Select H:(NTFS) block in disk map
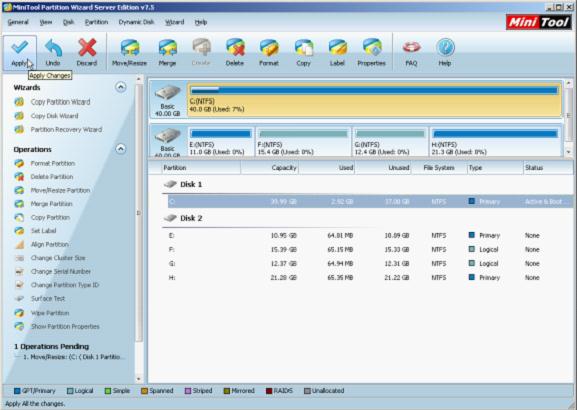Image resolution: width=577 pixels, height=410 pixels. pos(496,141)
